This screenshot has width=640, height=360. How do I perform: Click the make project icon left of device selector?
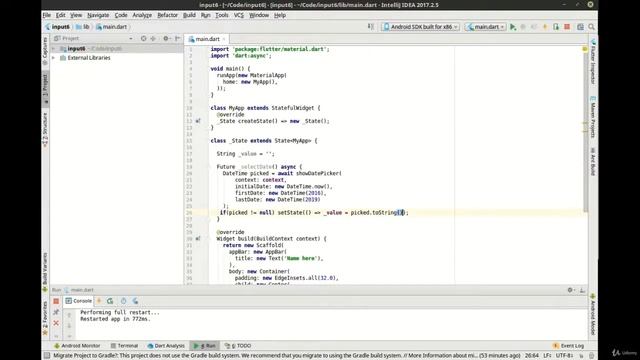pos(371,27)
